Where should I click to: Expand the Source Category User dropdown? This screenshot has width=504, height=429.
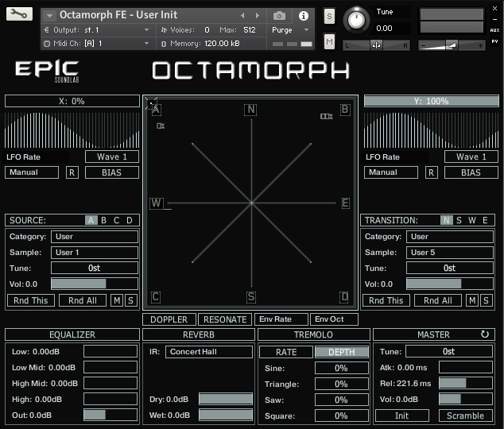(x=94, y=237)
